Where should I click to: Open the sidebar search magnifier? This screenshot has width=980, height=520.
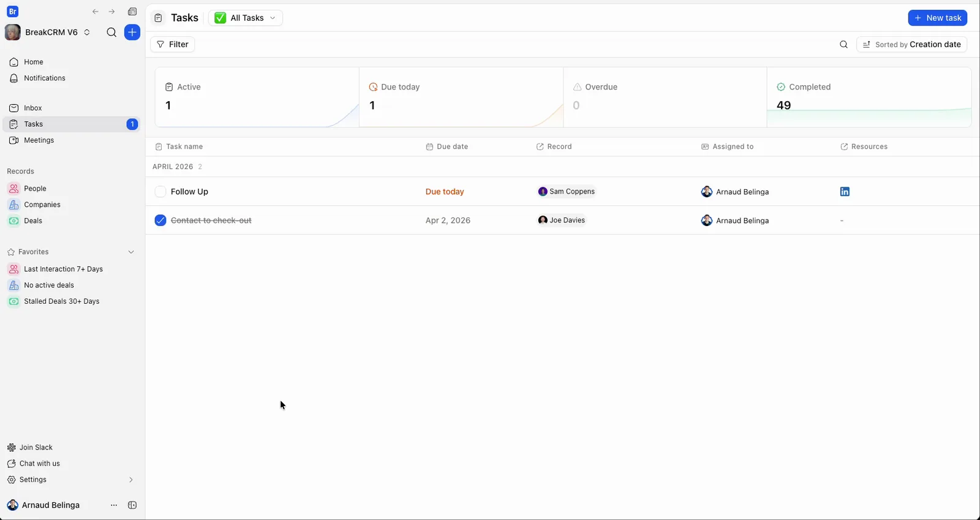(111, 32)
